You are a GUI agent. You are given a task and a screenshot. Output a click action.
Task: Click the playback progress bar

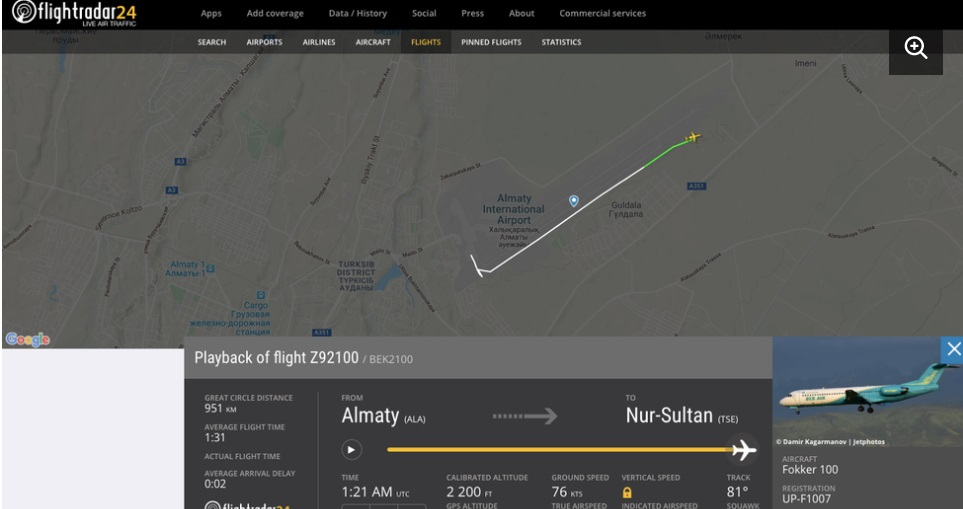tap(559, 450)
